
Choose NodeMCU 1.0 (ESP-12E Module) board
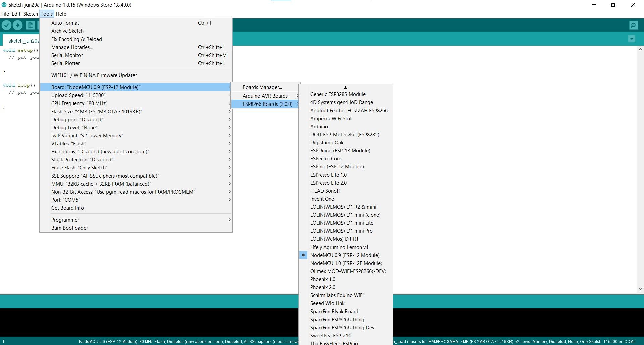345,263
